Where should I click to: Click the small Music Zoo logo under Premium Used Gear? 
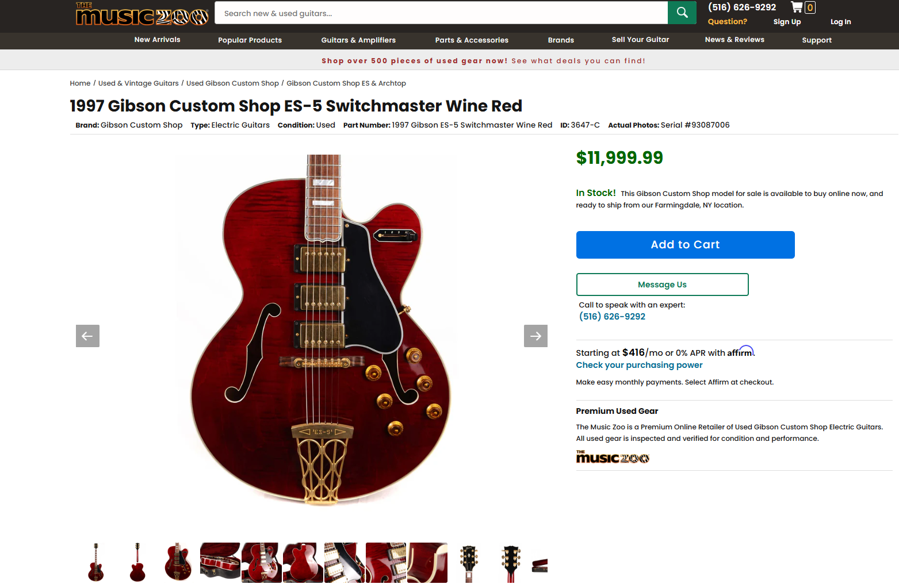tap(613, 457)
